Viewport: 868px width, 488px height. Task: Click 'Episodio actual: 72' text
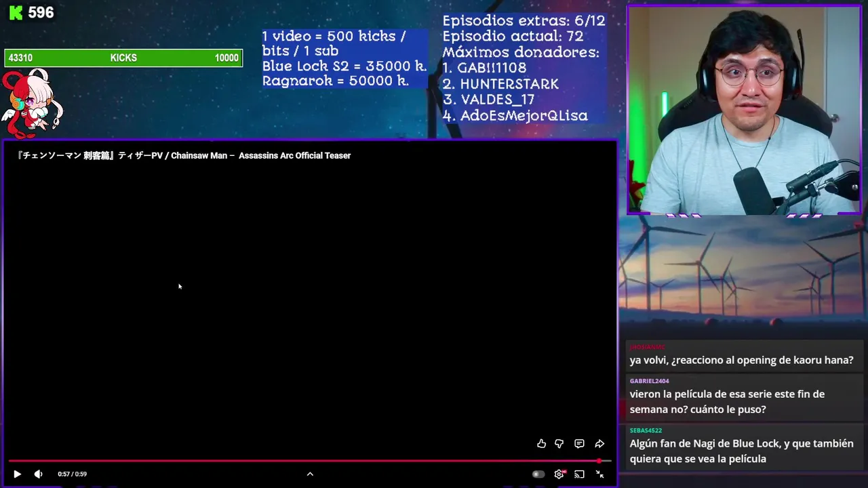point(513,37)
